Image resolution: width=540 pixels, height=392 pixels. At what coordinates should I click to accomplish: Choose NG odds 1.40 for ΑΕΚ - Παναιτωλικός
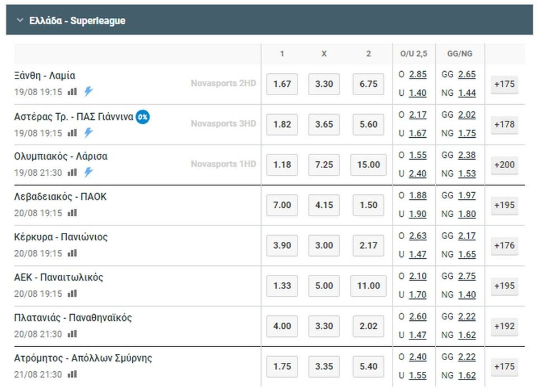pyautogui.click(x=467, y=295)
